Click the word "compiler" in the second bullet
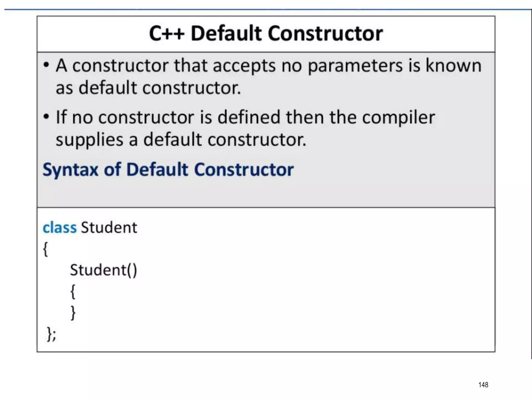This screenshot has width=532, height=399. (x=398, y=118)
